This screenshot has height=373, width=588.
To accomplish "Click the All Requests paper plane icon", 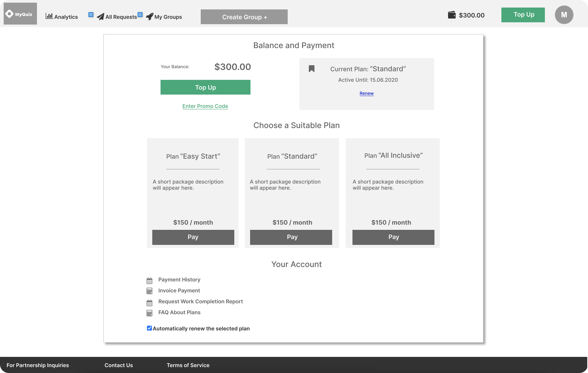I will [100, 17].
